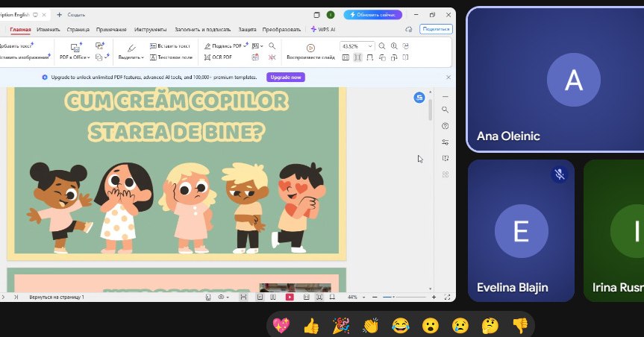Toggle the eye view mode in status bar

pos(222,297)
